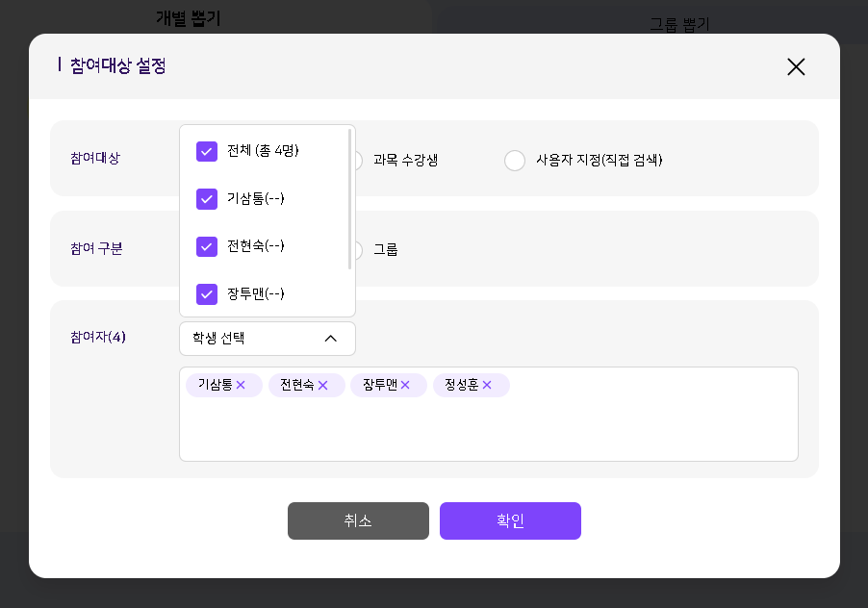Viewport: 868px width, 608px height.
Task: Remove 장투맨 chip with its X icon
Action: (405, 385)
